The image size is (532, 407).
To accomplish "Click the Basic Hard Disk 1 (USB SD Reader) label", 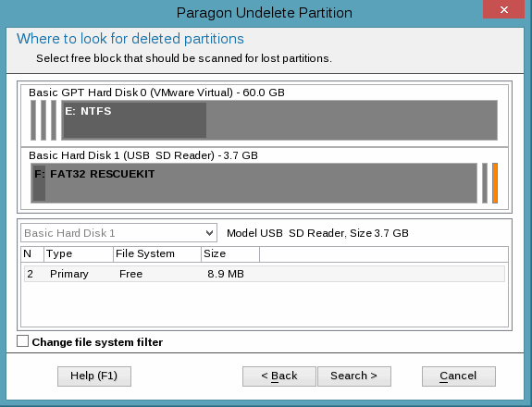I will [143, 155].
